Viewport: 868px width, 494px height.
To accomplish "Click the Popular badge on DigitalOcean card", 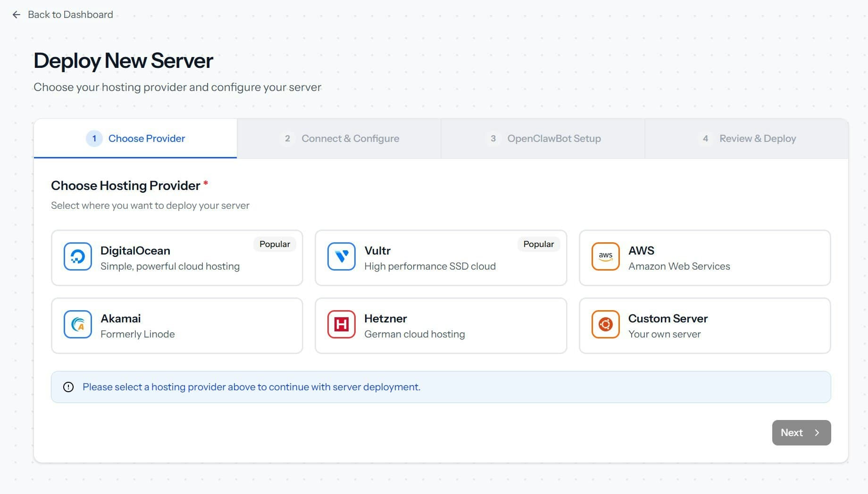I will [274, 244].
